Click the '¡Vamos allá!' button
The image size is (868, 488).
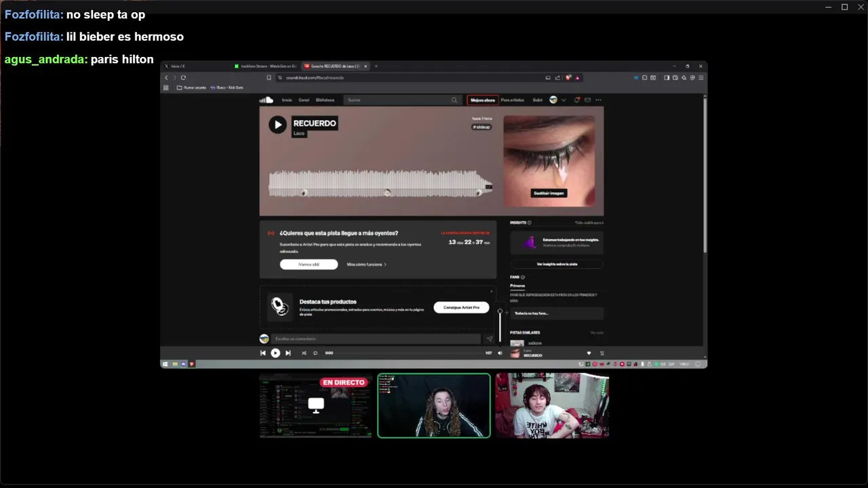309,264
